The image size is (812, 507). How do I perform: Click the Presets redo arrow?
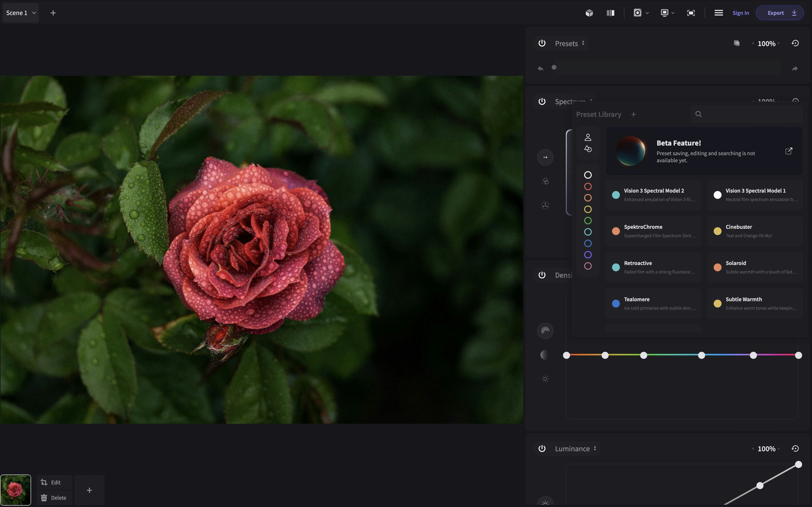(x=795, y=68)
